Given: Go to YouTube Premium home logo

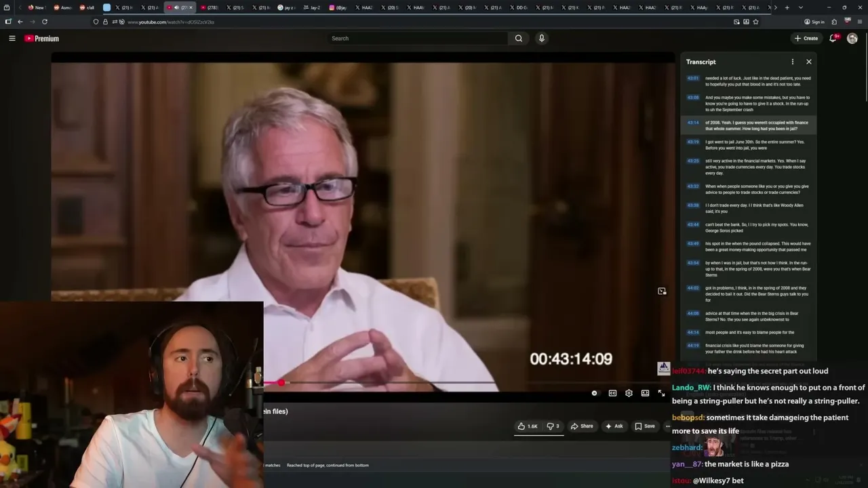Looking at the screenshot, I should [x=41, y=39].
